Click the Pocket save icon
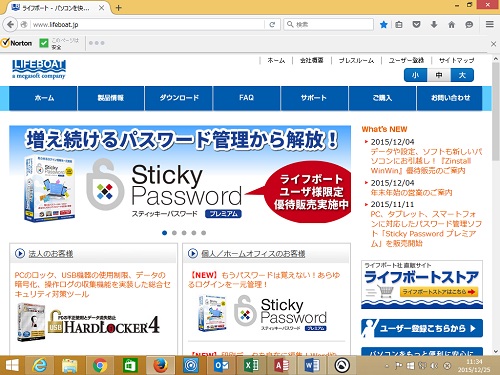500x375 pixels. [x=416, y=24]
